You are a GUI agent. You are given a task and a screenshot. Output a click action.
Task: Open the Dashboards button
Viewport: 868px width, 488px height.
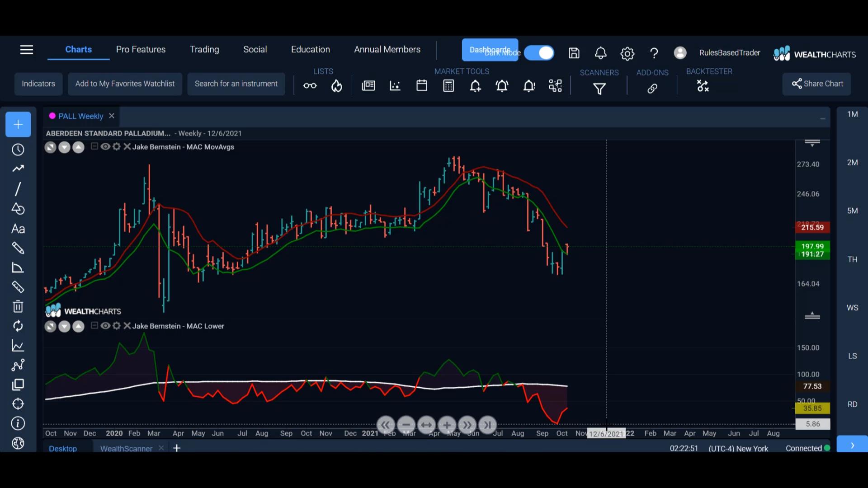490,50
